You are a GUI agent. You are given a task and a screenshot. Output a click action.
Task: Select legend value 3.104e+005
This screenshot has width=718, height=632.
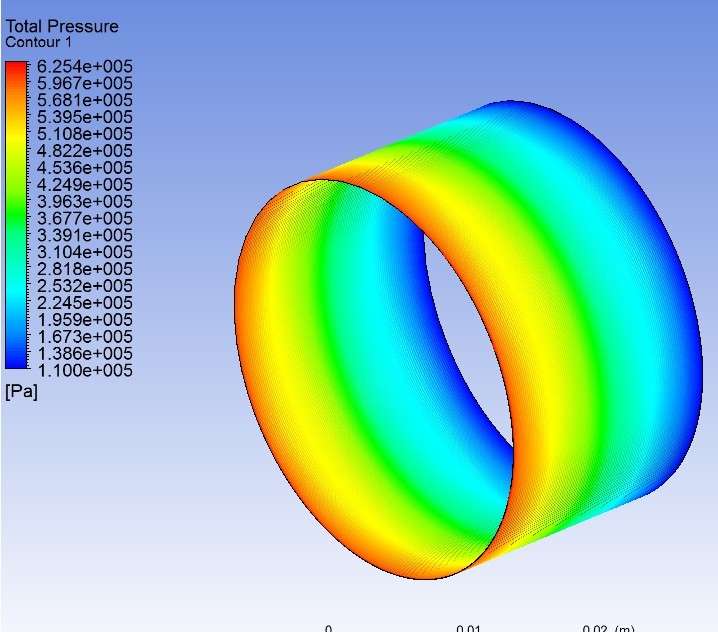tap(85, 252)
